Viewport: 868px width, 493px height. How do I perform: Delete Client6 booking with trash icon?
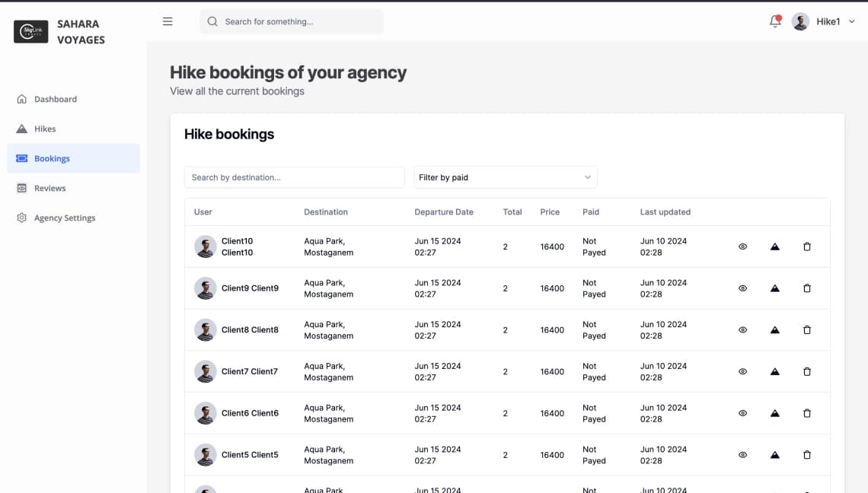[807, 413]
